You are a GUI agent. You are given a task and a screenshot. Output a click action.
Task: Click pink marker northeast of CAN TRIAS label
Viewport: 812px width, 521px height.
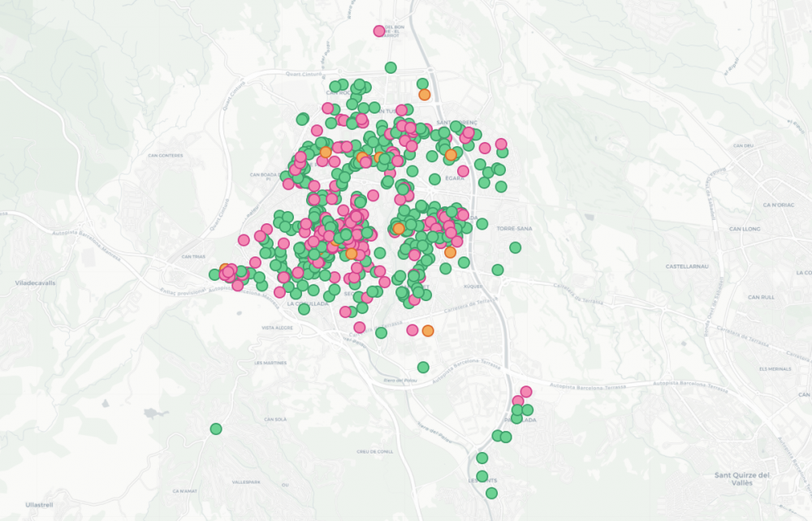[244, 239]
